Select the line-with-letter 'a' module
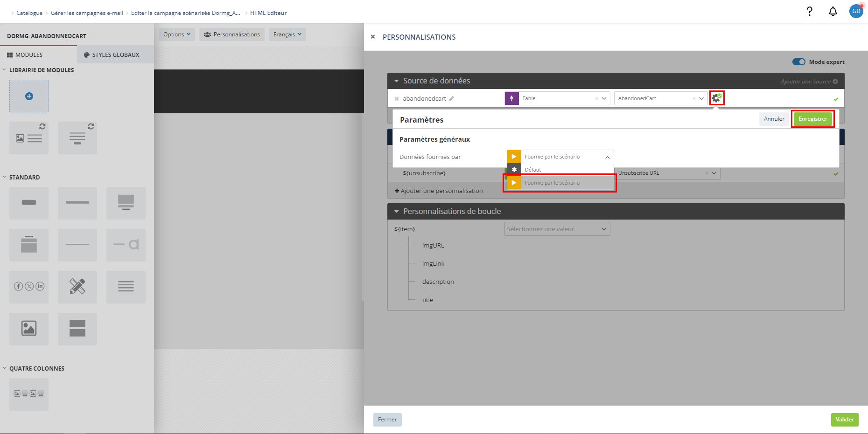The height and width of the screenshot is (434, 868). pyautogui.click(x=126, y=244)
